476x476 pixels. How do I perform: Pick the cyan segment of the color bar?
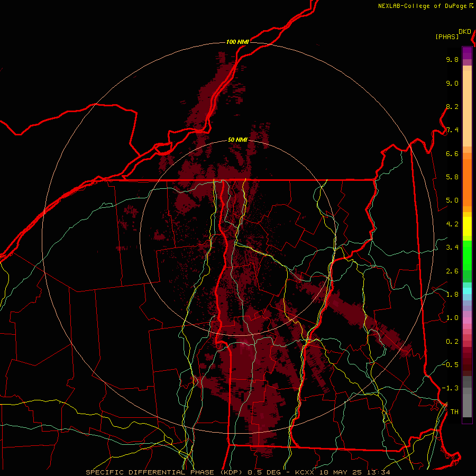click(x=467, y=291)
